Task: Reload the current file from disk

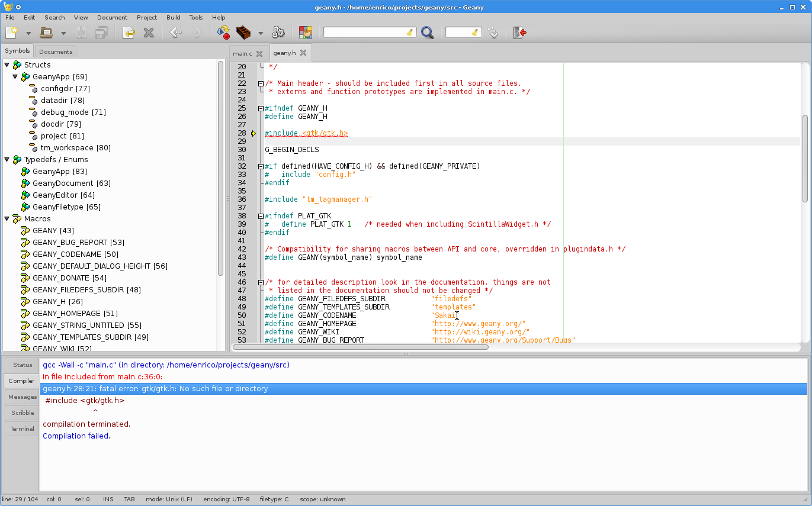Action: [x=129, y=33]
